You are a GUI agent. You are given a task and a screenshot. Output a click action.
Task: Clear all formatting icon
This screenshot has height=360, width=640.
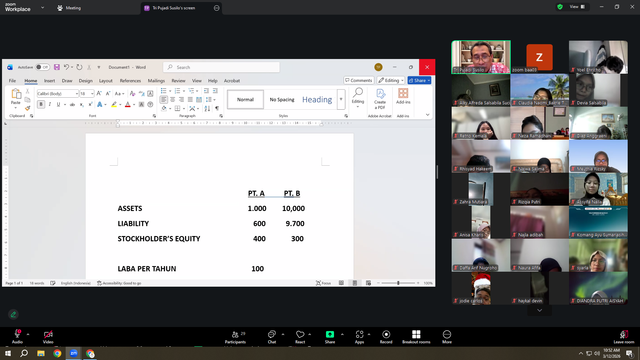click(132, 93)
